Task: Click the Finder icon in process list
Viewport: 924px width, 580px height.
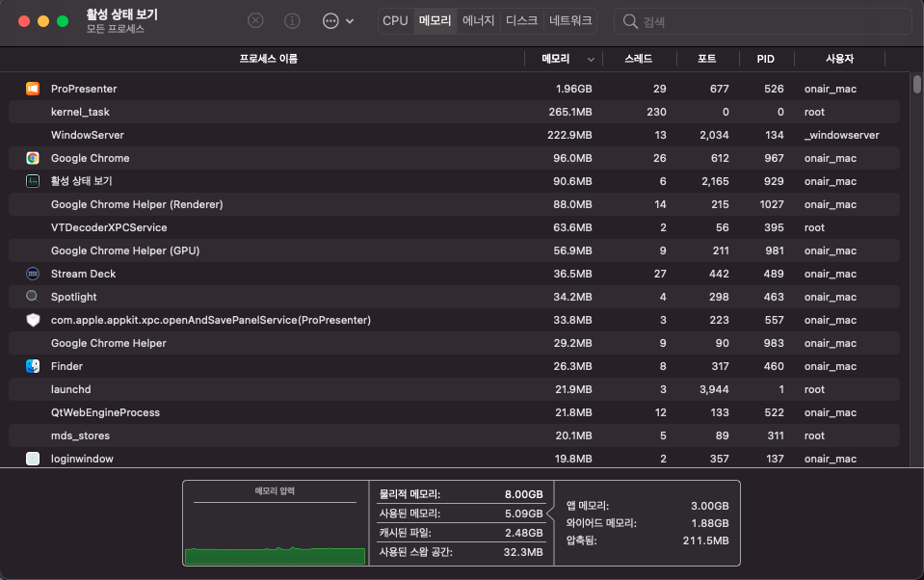Action: click(x=33, y=366)
